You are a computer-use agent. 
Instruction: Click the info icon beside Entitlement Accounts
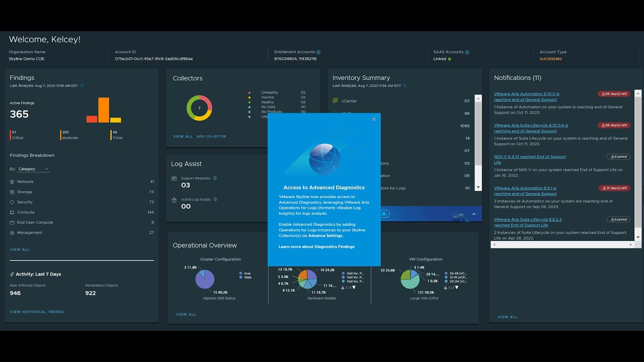[318, 52]
